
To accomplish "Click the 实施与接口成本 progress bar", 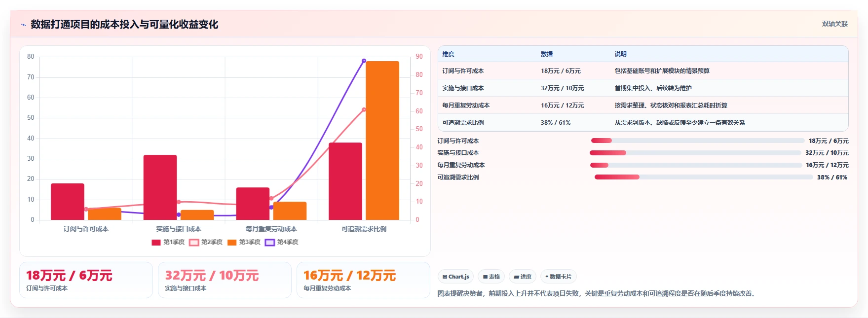I will coord(696,153).
